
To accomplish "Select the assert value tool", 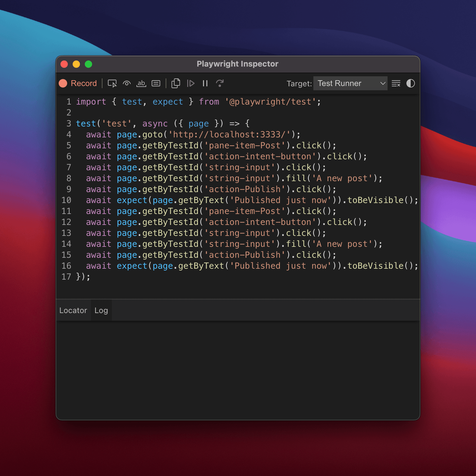I will coord(156,83).
